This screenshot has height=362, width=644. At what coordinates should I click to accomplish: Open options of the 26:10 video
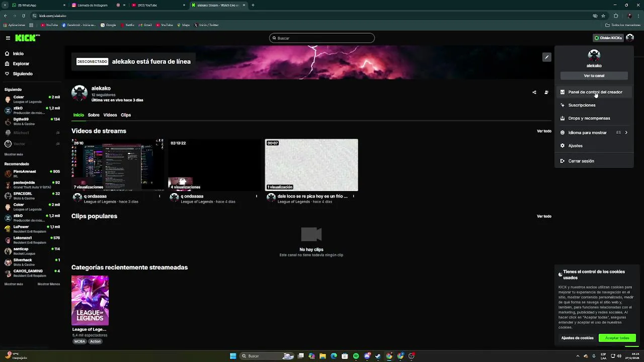pyautogui.click(x=160, y=197)
